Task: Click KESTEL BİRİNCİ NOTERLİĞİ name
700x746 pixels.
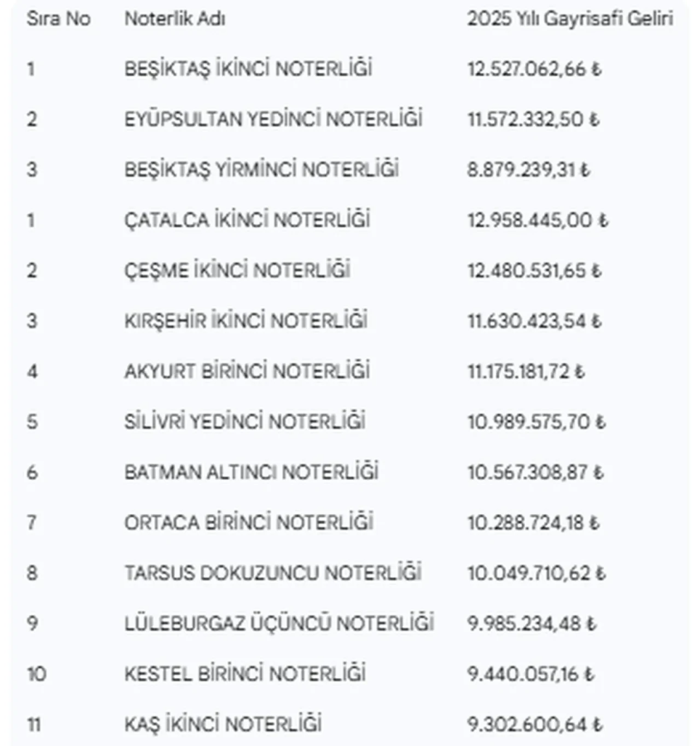Action: point(245,674)
